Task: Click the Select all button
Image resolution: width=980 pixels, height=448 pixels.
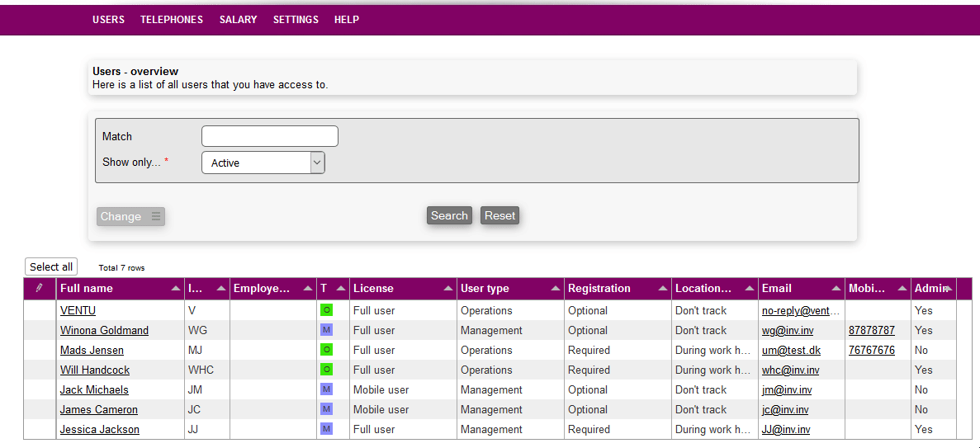Action: tap(51, 267)
